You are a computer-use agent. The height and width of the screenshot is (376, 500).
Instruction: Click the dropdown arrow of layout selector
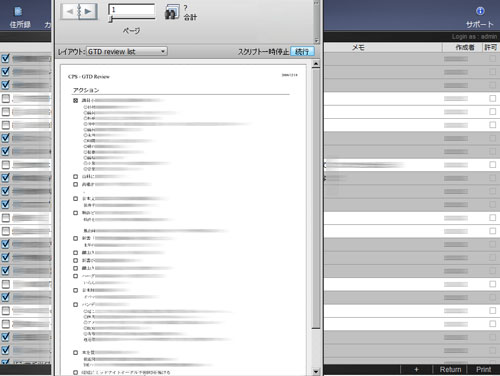tap(163, 51)
